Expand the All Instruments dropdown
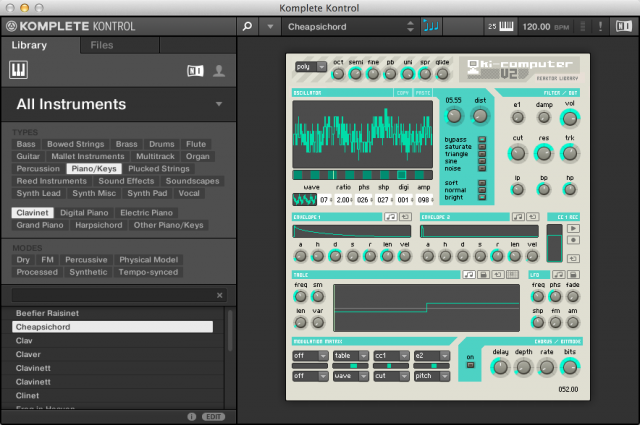 [x=218, y=104]
